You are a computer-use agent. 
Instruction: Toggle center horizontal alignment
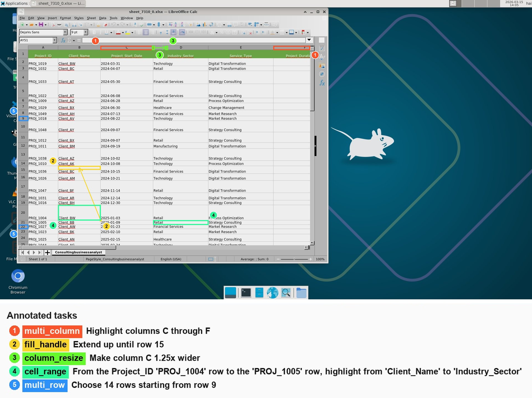point(146,32)
